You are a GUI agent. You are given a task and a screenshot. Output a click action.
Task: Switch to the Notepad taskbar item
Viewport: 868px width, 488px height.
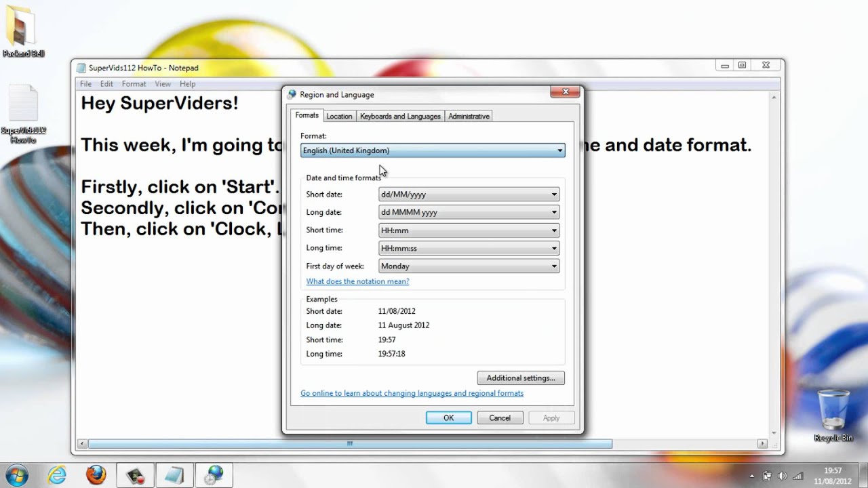click(174, 474)
